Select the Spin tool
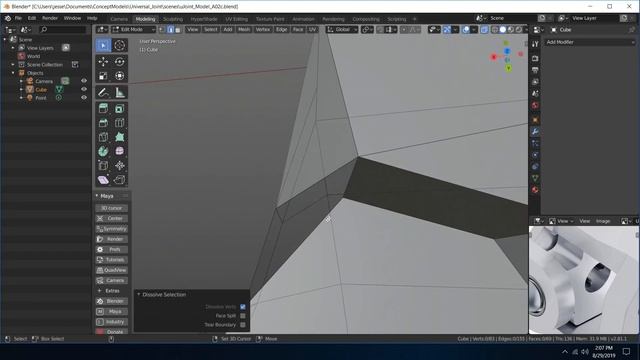The height and width of the screenshot is (360, 640). click(103, 151)
